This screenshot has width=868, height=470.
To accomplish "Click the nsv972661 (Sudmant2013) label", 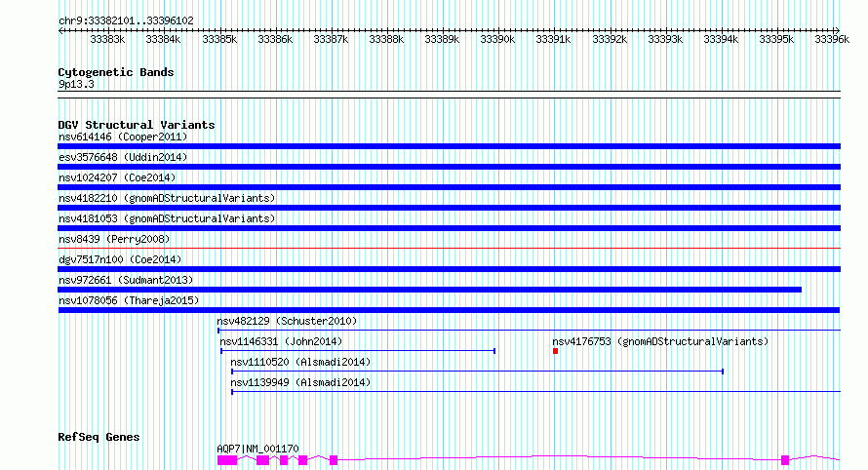I will (126, 280).
